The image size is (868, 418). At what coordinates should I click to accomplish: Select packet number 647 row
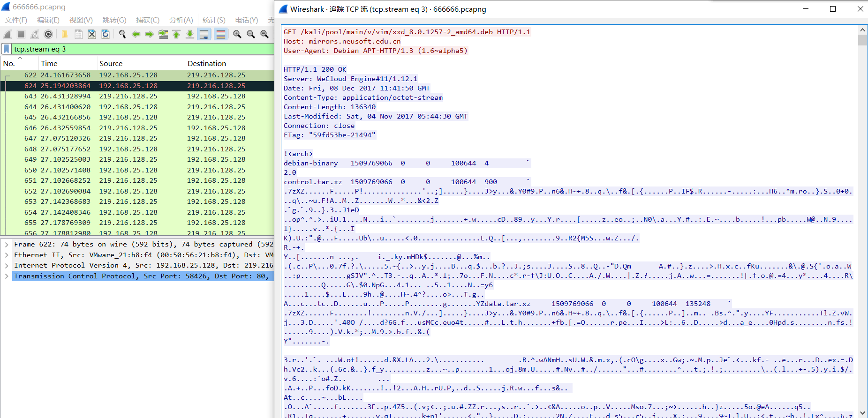pyautogui.click(x=137, y=138)
